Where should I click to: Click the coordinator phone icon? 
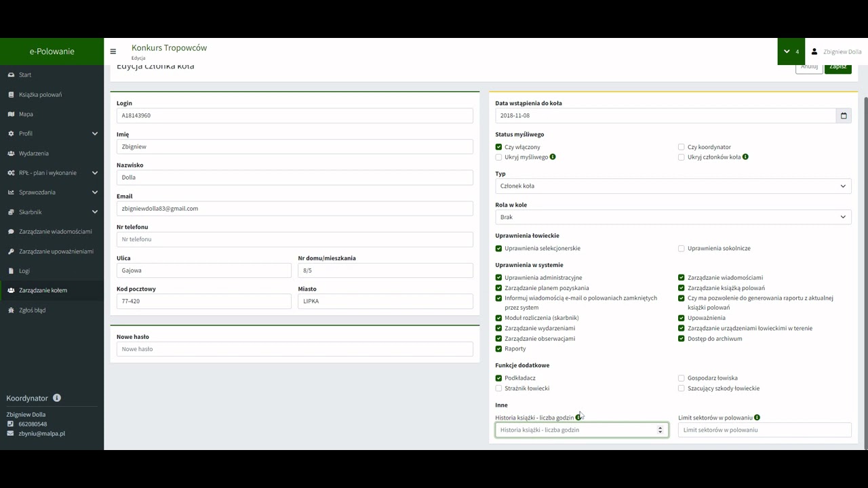[x=10, y=424]
